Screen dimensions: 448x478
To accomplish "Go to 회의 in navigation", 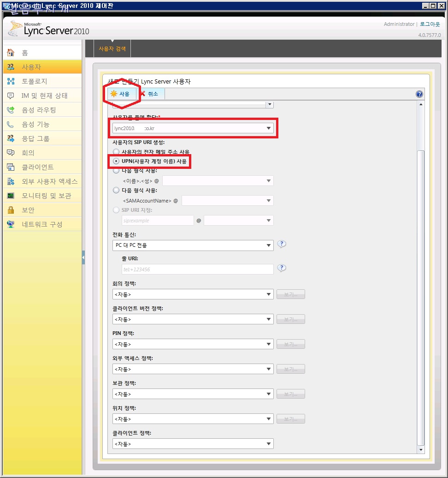I will (43, 153).
